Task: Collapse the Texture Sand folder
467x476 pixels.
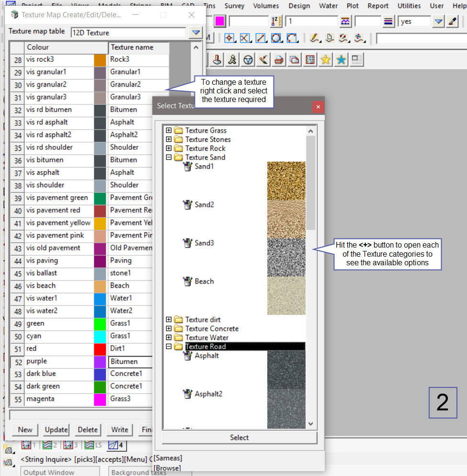Action: coord(169,157)
